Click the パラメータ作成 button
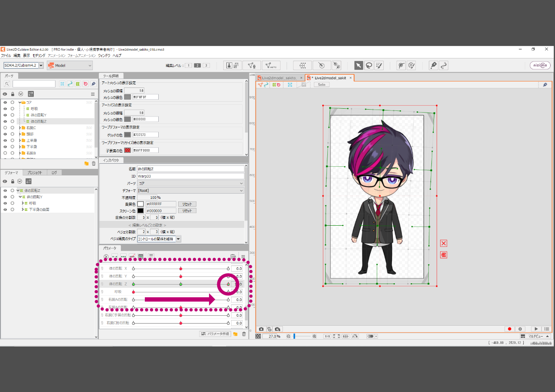The image size is (555, 392). [x=215, y=334]
